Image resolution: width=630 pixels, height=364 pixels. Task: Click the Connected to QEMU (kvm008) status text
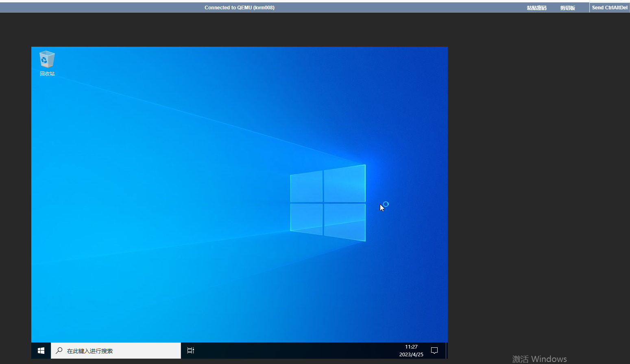239,8
